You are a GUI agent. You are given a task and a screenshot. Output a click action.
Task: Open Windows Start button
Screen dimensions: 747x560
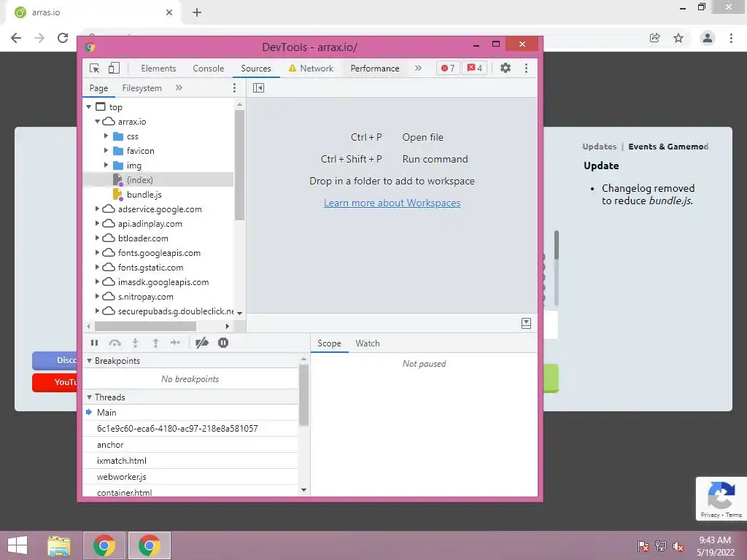point(18,545)
